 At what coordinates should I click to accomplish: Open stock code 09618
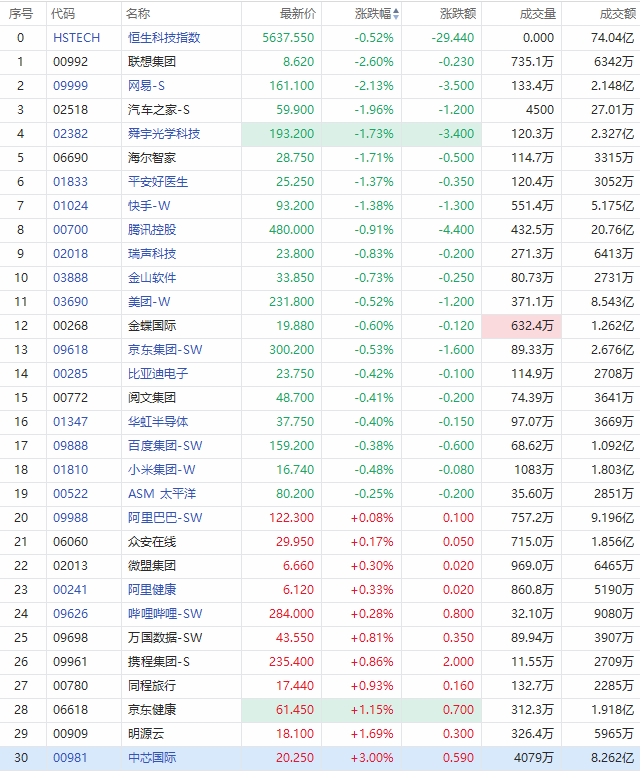coord(71,350)
